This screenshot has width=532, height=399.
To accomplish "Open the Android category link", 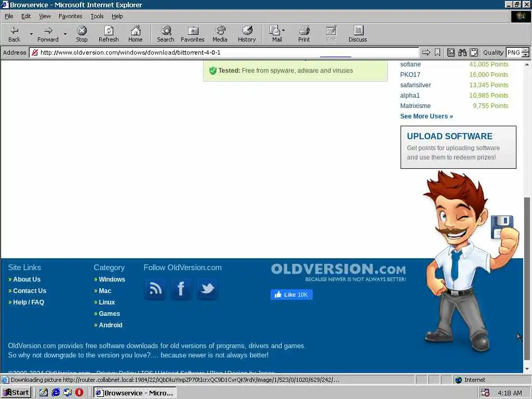I will click(x=111, y=325).
